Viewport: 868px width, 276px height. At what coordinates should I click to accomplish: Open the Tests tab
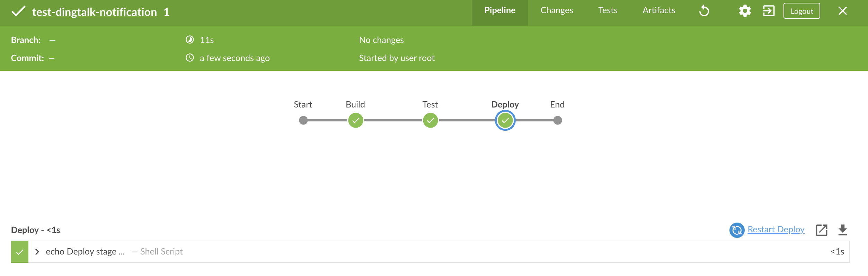pyautogui.click(x=608, y=11)
